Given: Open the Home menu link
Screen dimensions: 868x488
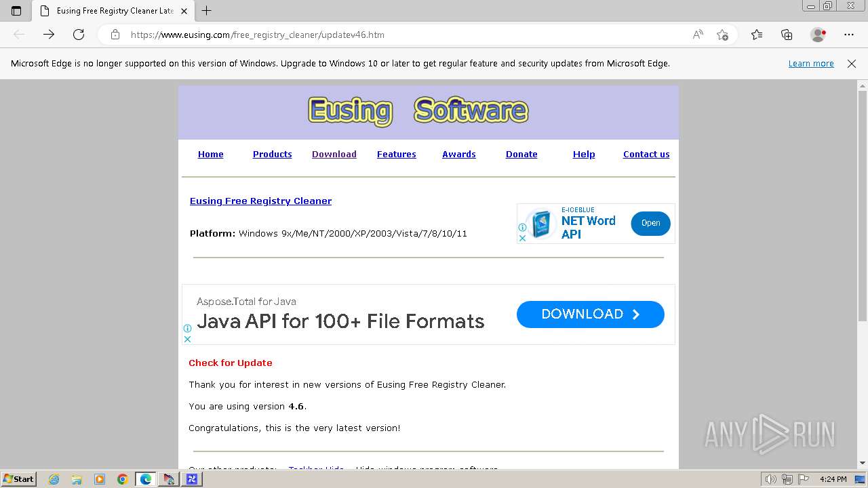Looking at the screenshot, I should click(211, 155).
